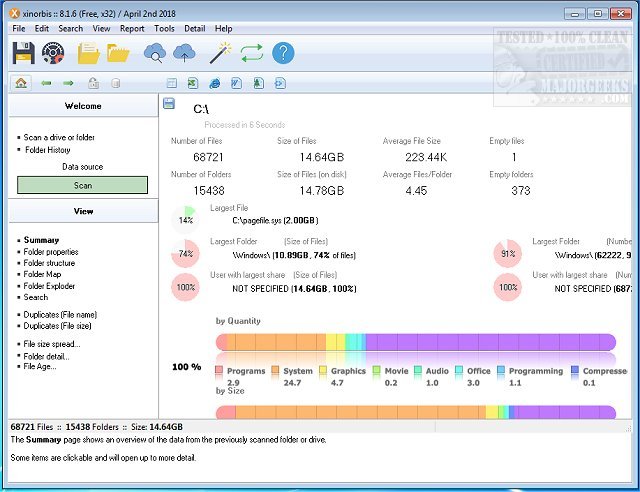The image size is (640, 492).
Task: Open Folder Exploder view
Action: pyautogui.click(x=49, y=286)
